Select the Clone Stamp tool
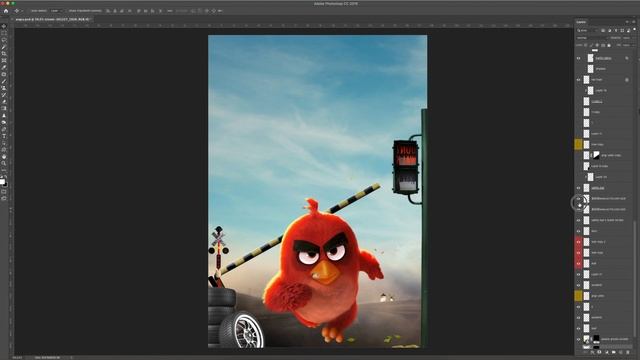 [x=4, y=88]
